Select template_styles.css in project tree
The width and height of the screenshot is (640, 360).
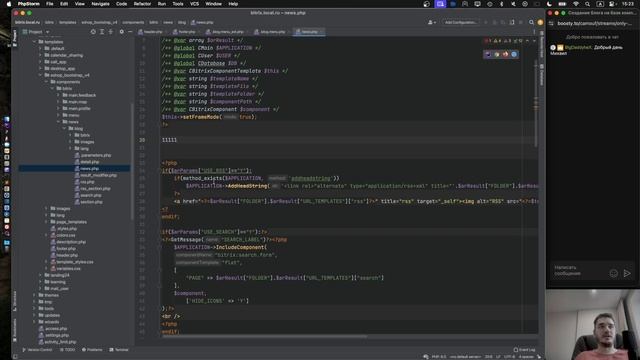pos(72,262)
